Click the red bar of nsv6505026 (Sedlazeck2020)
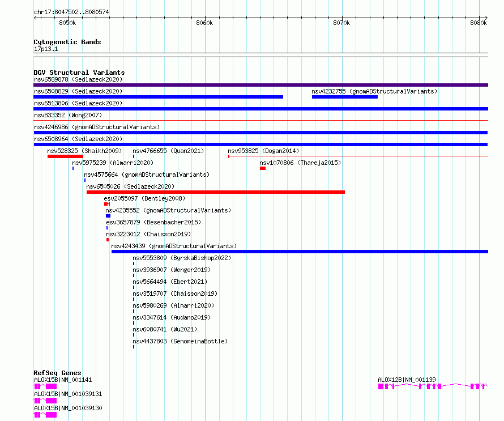 (x=216, y=192)
